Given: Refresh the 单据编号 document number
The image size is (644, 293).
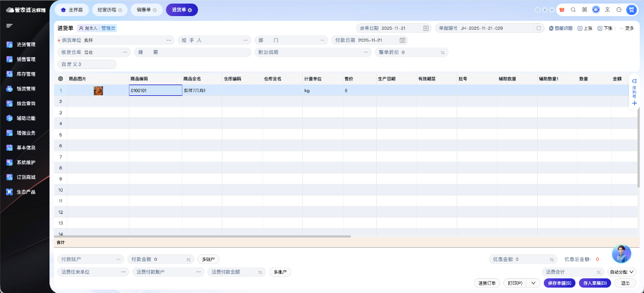Looking at the screenshot, I should 538,28.
